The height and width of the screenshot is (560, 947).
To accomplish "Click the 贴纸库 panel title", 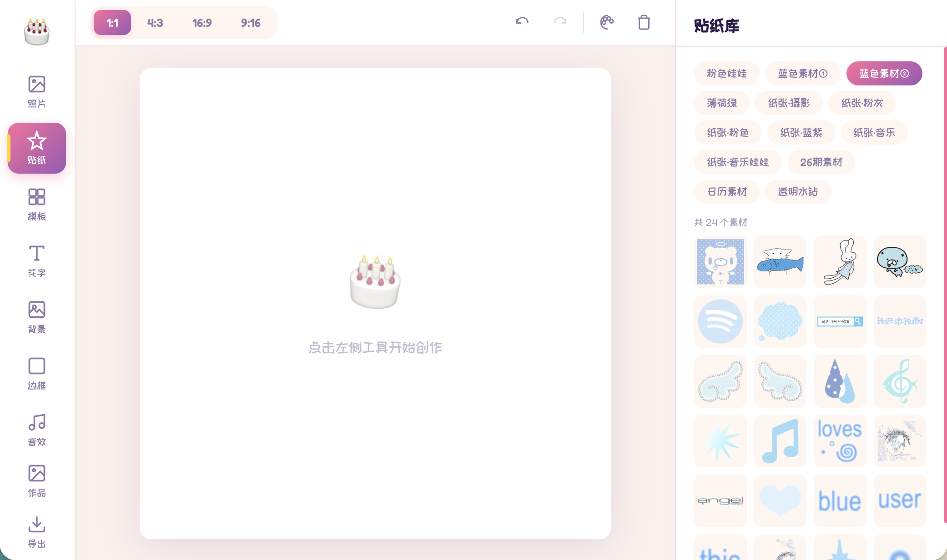I will (716, 26).
